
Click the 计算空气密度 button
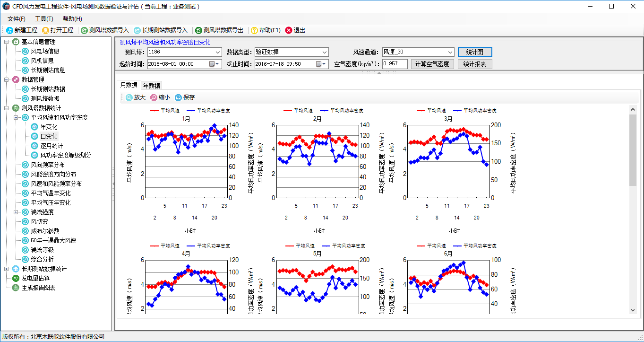click(432, 64)
